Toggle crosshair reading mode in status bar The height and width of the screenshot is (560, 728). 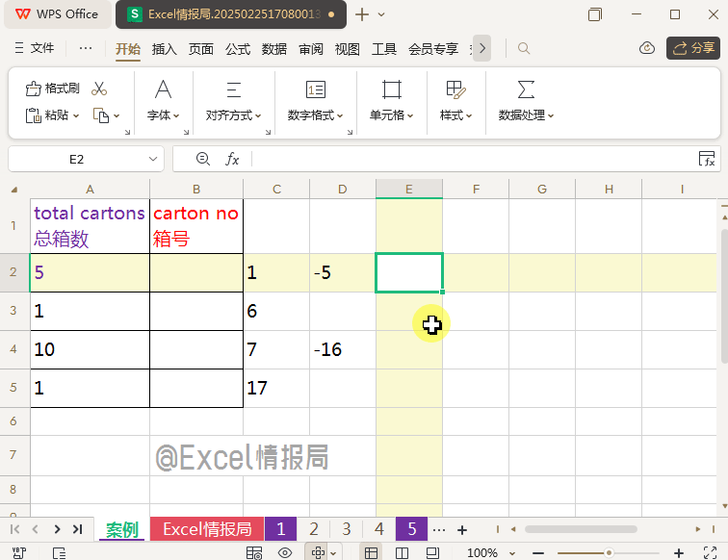pyautogui.click(x=317, y=552)
